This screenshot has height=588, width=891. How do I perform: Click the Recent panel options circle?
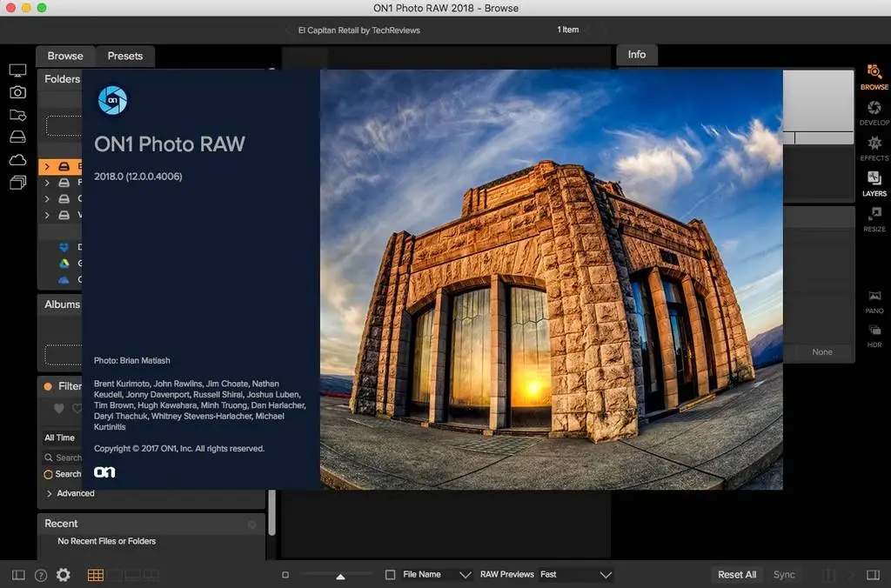tap(252, 525)
